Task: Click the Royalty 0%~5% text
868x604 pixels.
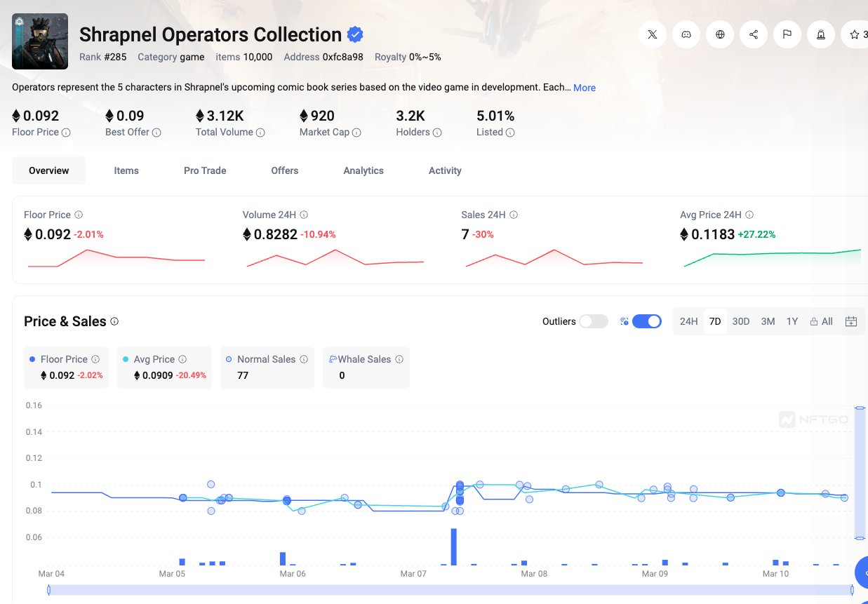Action: (x=408, y=57)
